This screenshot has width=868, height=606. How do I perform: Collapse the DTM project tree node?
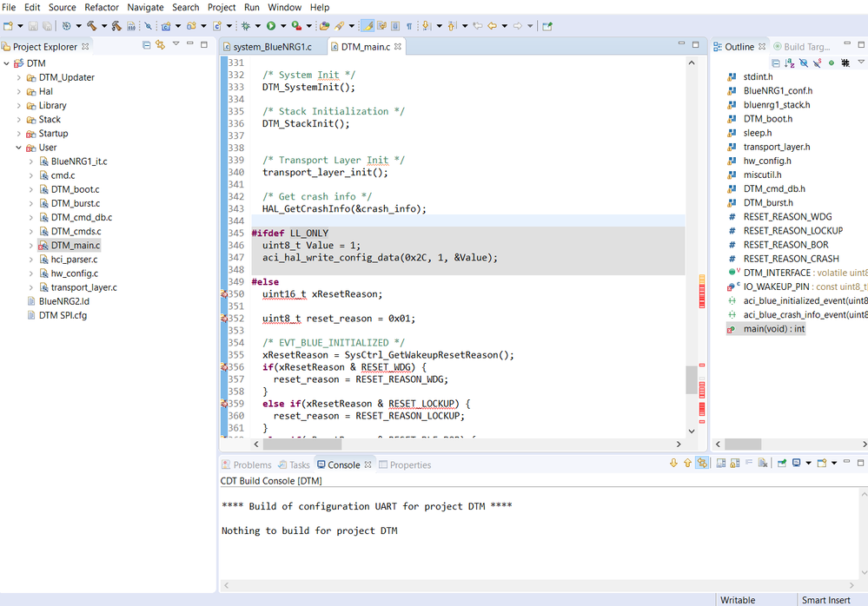[7, 63]
